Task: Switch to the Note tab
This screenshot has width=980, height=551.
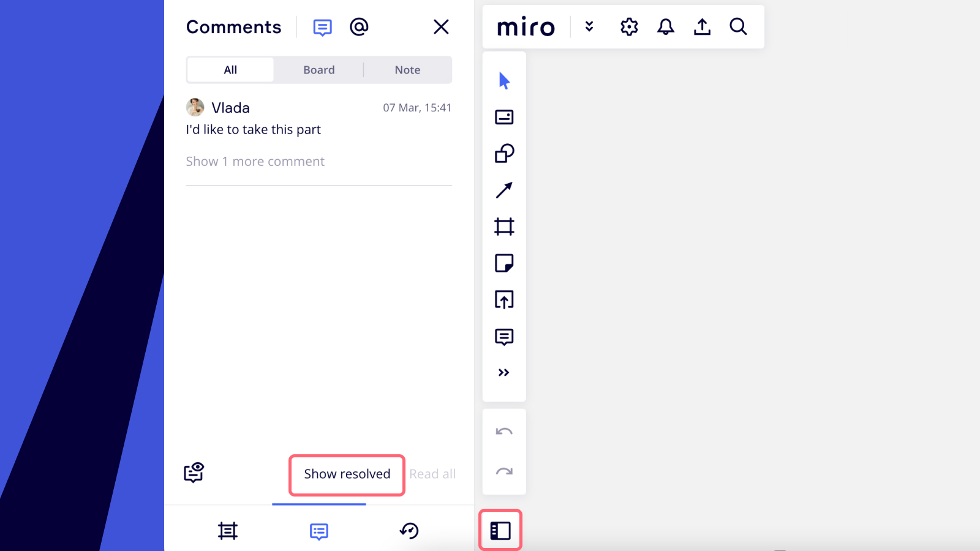Action: pyautogui.click(x=407, y=70)
